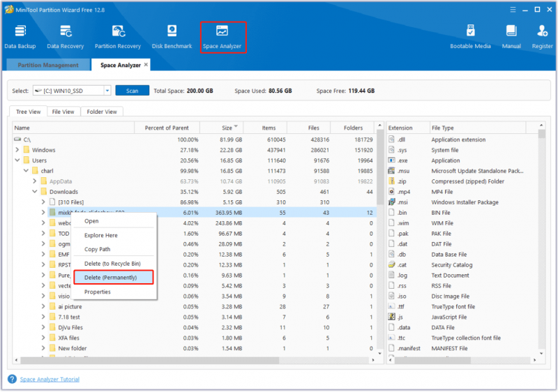Collapse the Users folder node

17,160
